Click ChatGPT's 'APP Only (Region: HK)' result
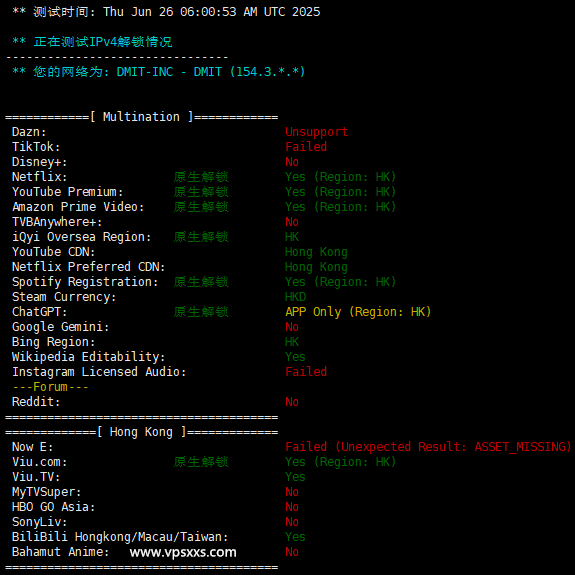Viewport: 575px width, 575px height. click(358, 312)
